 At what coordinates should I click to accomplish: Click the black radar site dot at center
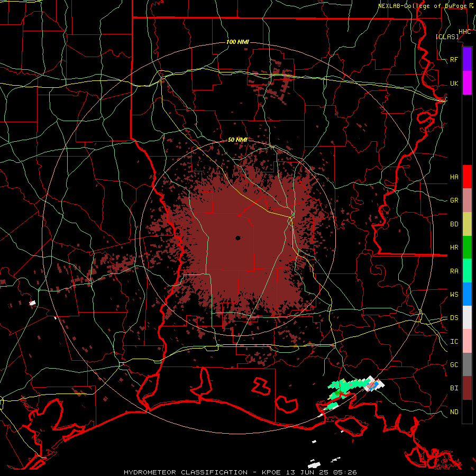pyautogui.click(x=238, y=238)
